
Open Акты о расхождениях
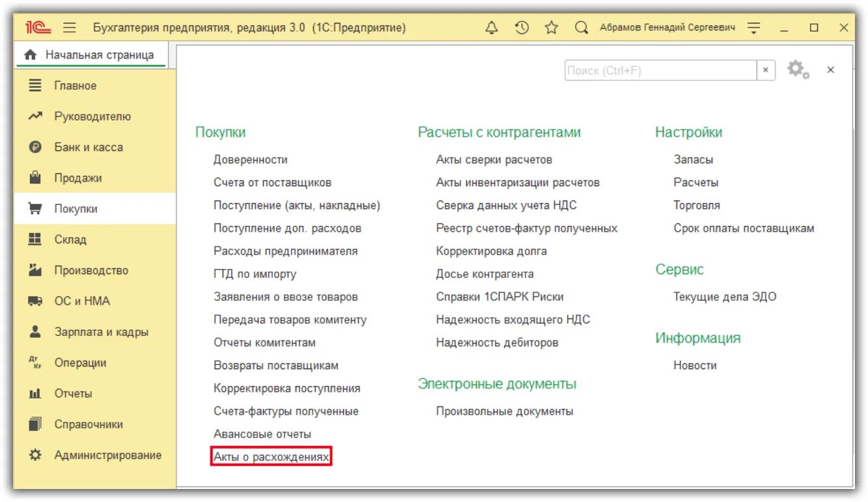pos(272,457)
